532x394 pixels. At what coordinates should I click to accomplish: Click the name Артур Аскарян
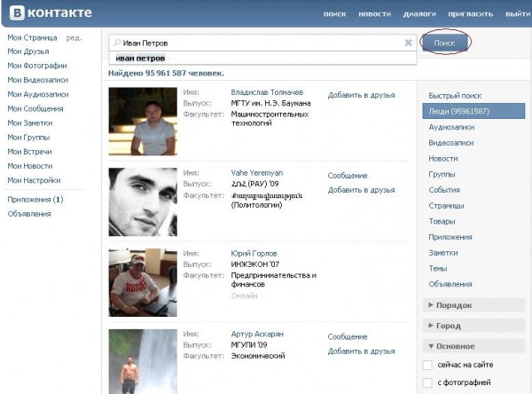coord(257,334)
